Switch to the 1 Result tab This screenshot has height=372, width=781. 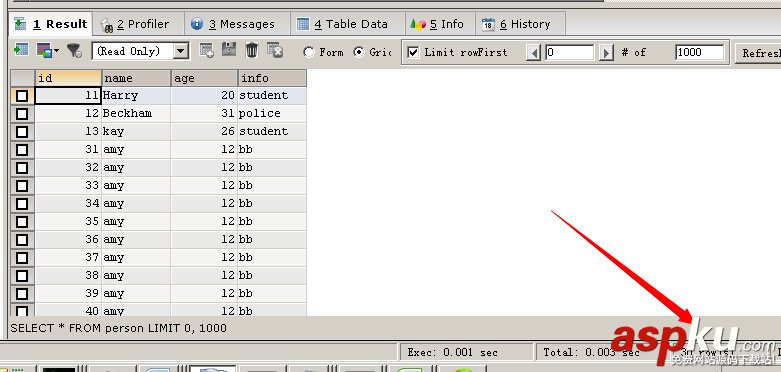tap(51, 24)
